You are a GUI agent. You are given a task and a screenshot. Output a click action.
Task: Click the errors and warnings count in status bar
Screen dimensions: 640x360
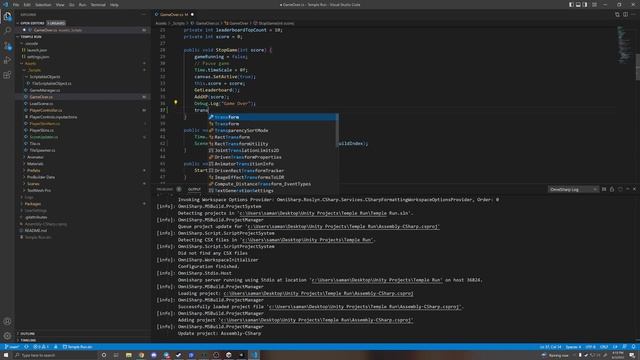pos(41,347)
